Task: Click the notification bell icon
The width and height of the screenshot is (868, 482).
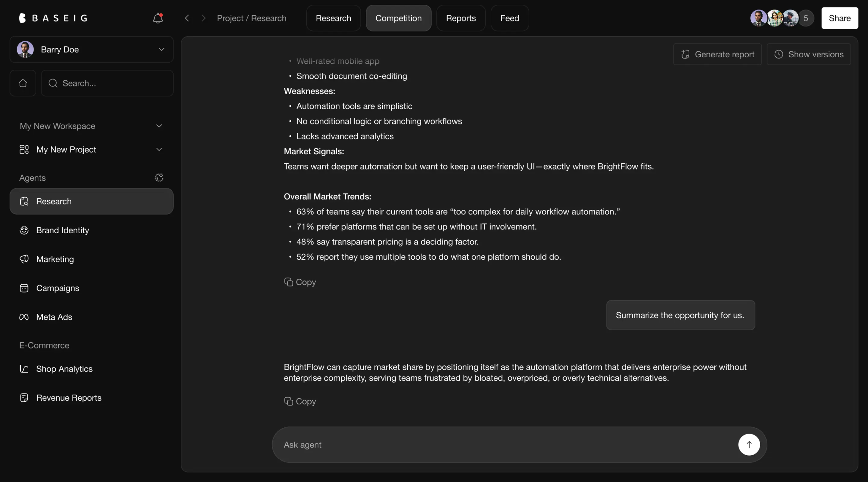Action: coord(158,18)
